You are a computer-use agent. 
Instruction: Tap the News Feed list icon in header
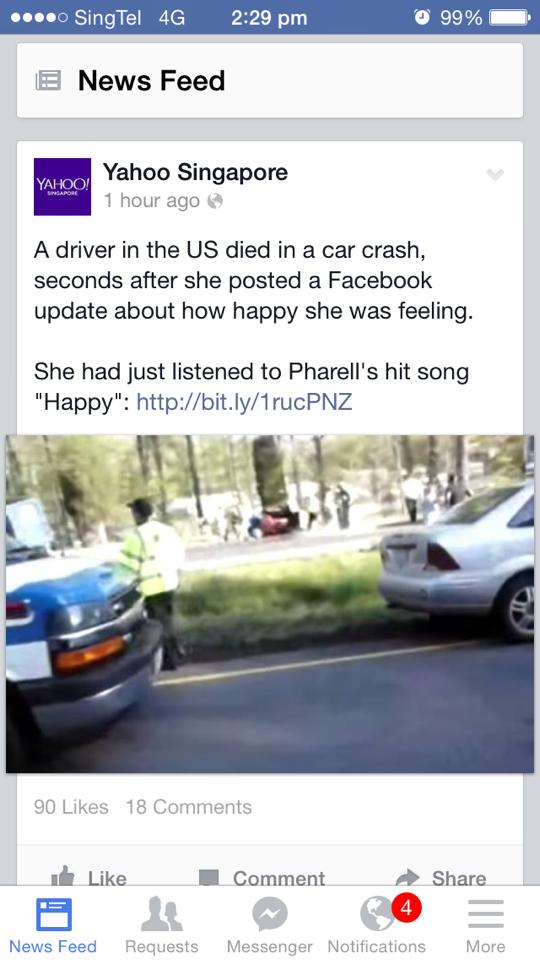48,81
